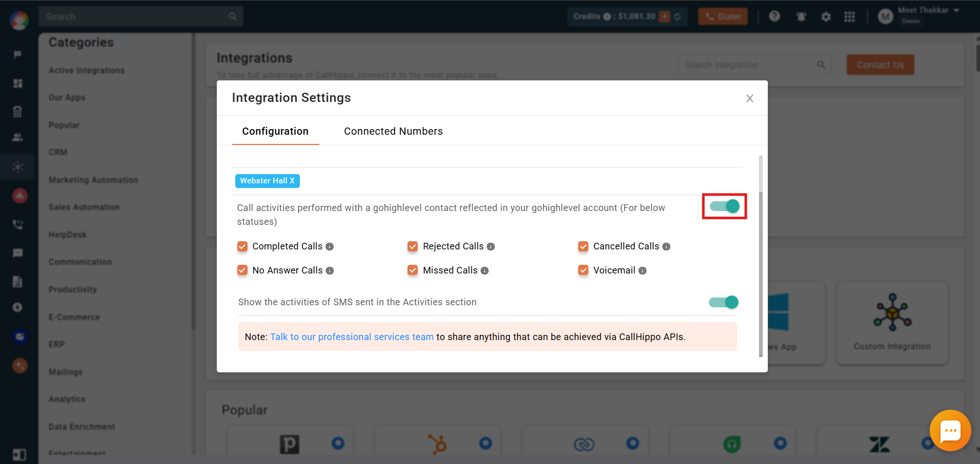Select the integrations gear icon in sidebar
Image resolution: width=980 pixels, height=464 pixels.
(x=18, y=167)
